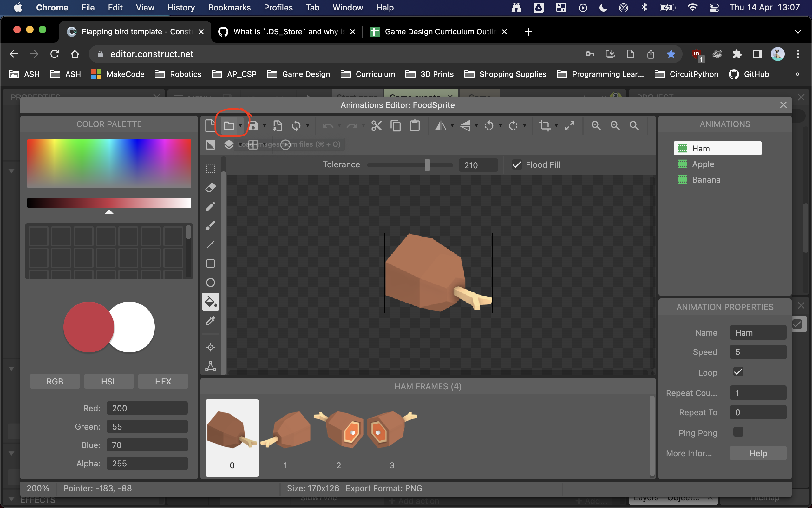This screenshot has width=812, height=508.
Task: Open the load images folder dropdown arrow
Action: pos(240,126)
